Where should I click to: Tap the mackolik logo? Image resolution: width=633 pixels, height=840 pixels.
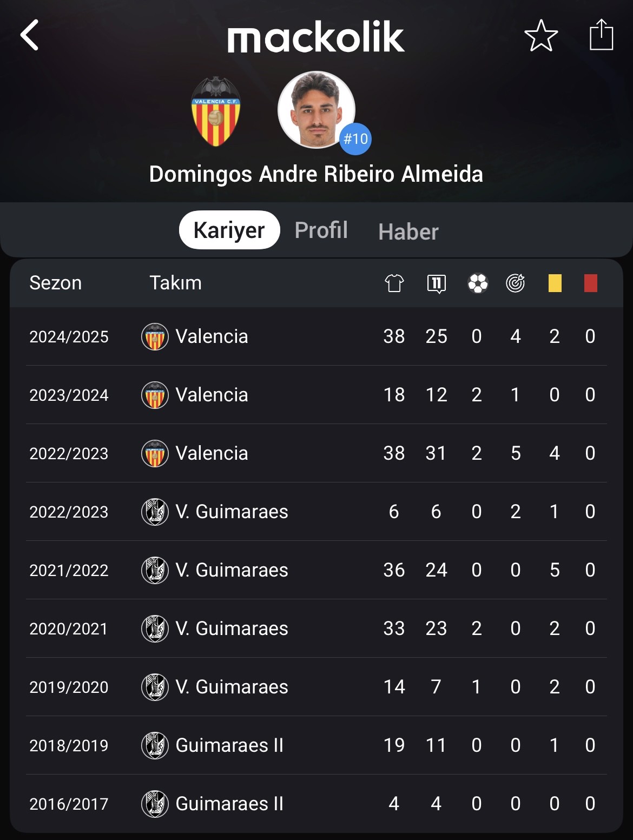pyautogui.click(x=316, y=37)
